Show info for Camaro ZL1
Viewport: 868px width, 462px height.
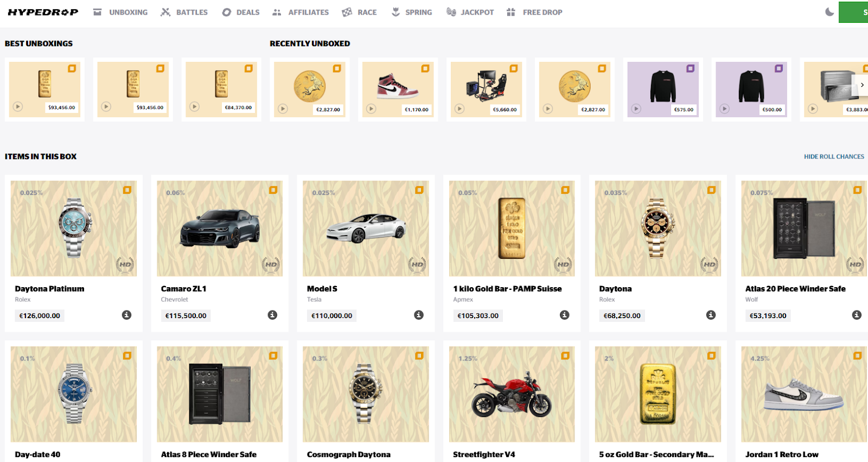coord(272,315)
